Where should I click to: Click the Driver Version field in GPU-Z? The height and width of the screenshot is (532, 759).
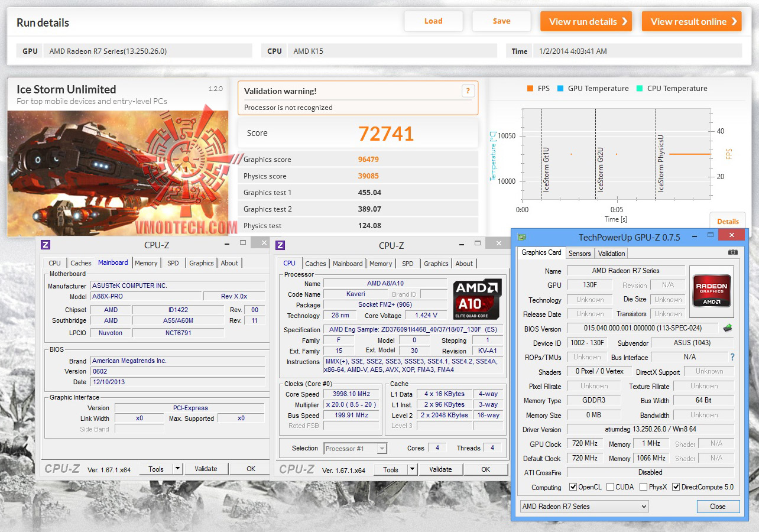(650, 430)
